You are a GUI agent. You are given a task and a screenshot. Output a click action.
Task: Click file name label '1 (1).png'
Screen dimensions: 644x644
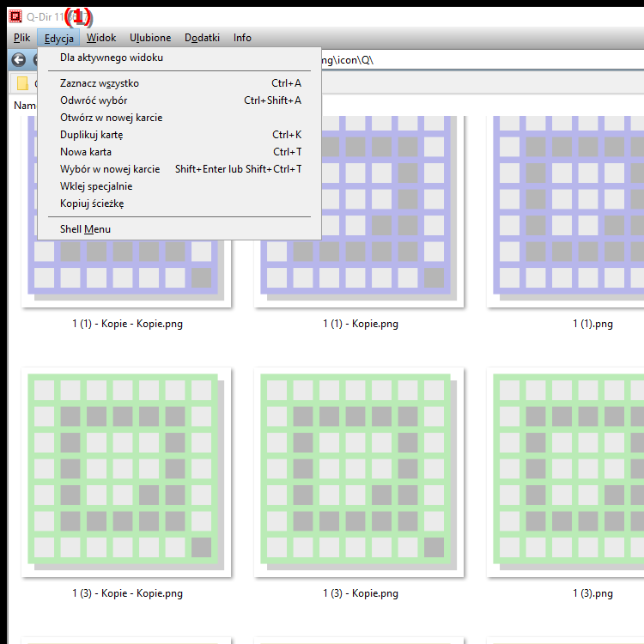pos(592,324)
